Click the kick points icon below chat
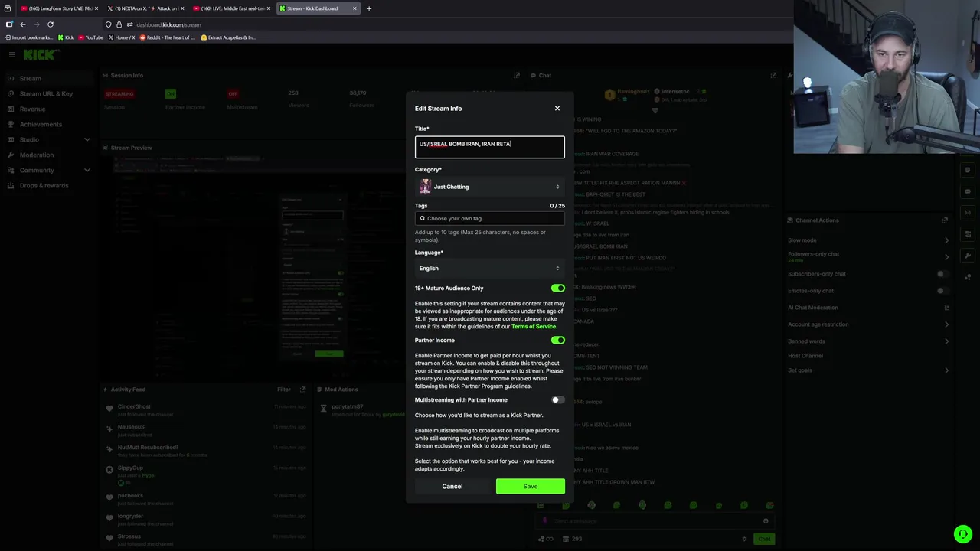Screen dimensions: 980x551 point(566,539)
